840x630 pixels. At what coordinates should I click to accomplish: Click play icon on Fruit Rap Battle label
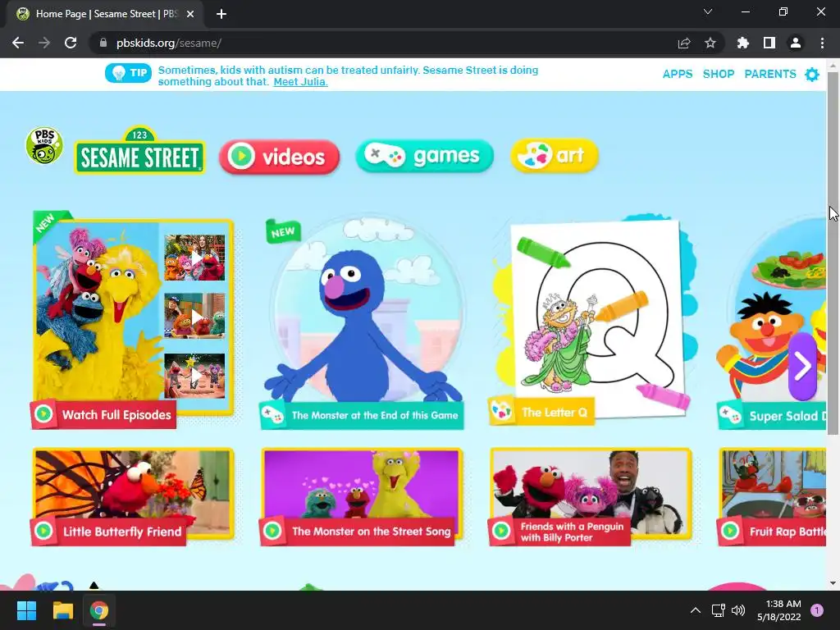click(729, 531)
